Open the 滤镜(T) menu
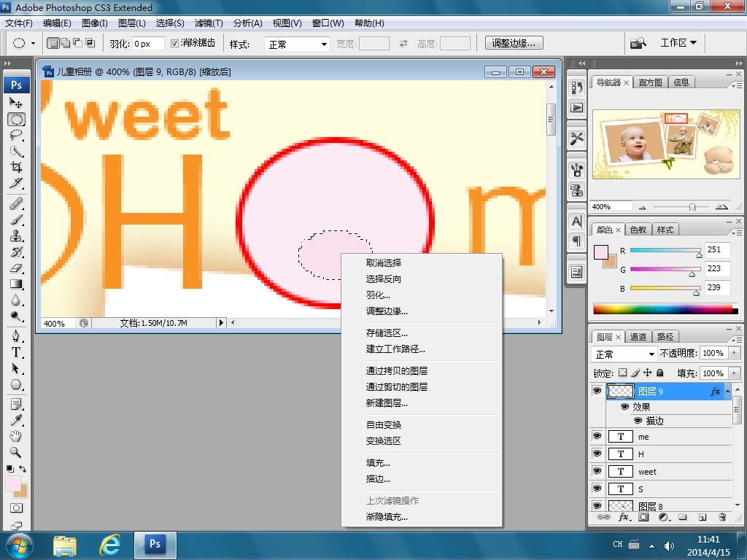 (209, 23)
